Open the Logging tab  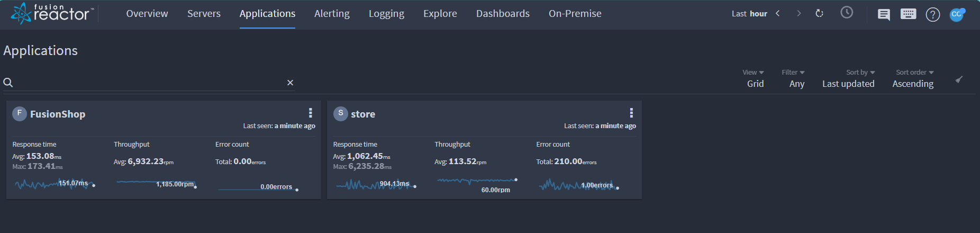tap(386, 14)
